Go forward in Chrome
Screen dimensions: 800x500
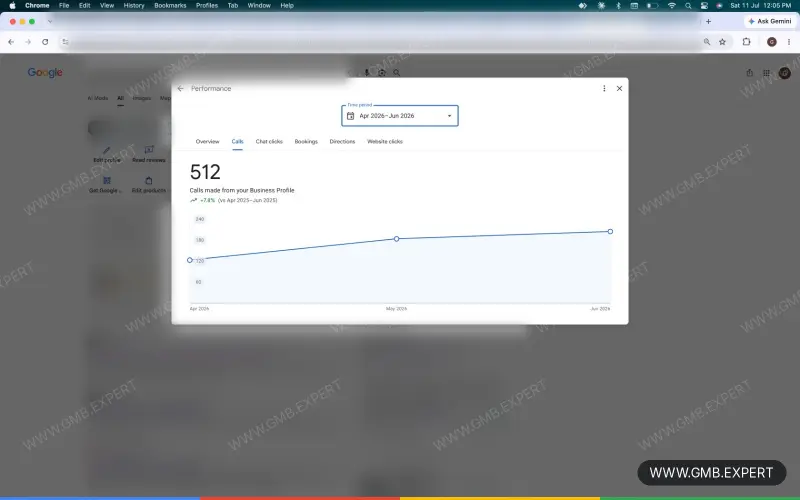(28, 42)
